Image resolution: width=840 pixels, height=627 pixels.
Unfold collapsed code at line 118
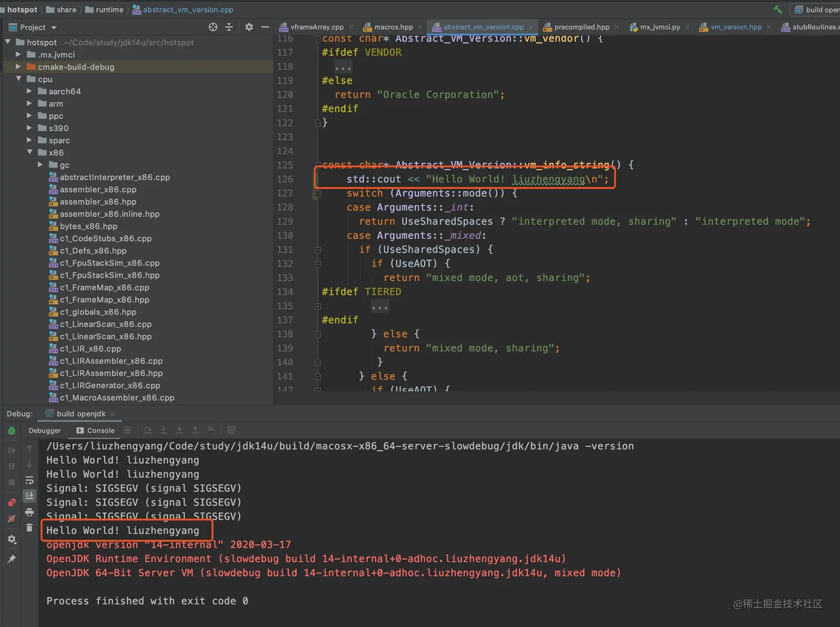point(343,67)
